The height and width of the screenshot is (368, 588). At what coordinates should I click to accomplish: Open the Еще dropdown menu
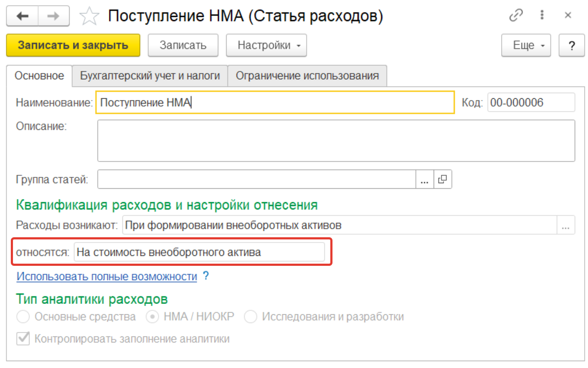[x=526, y=45]
